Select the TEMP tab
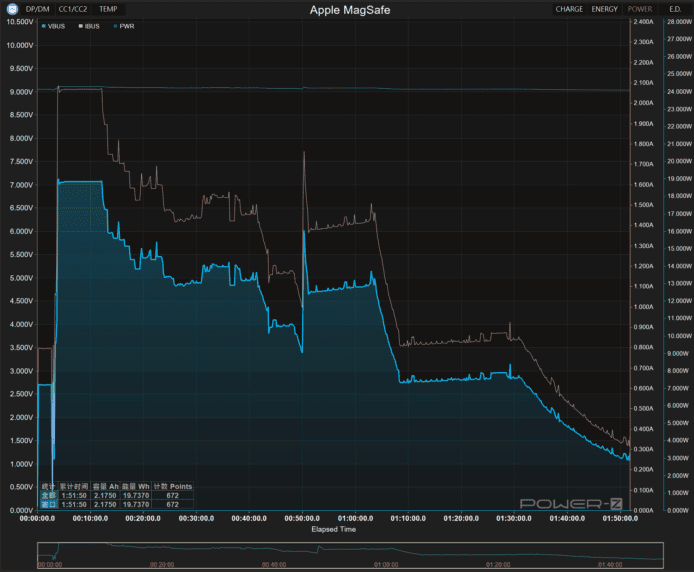The image size is (694, 572). coord(108,9)
